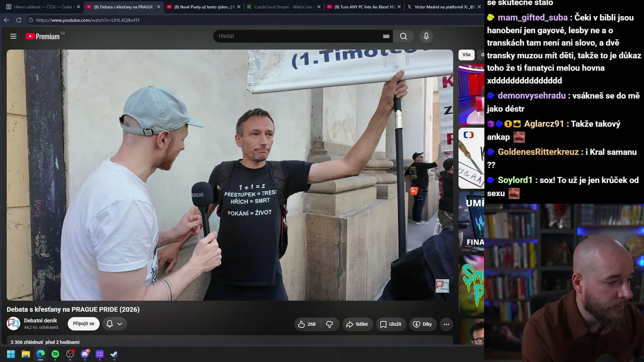The height and width of the screenshot is (362, 644).
Task: Click username GoldenesRitterkreuz in chat
Action: 538,152
